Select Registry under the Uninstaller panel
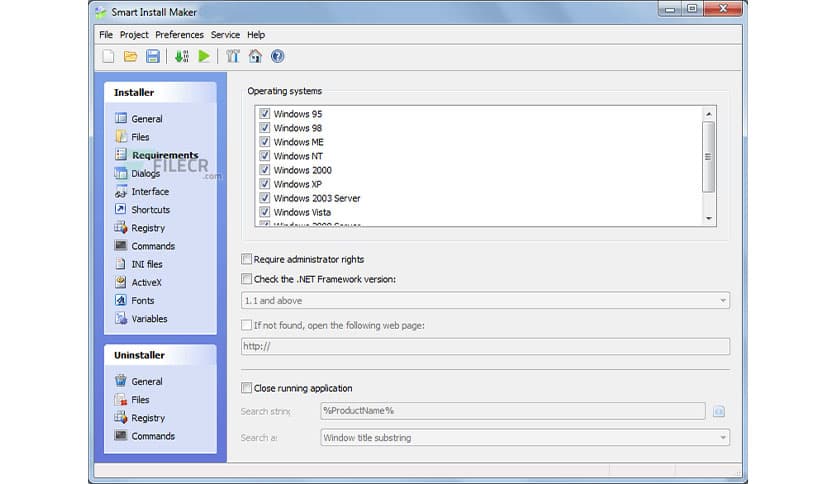The width and height of the screenshot is (836, 484). 148,418
